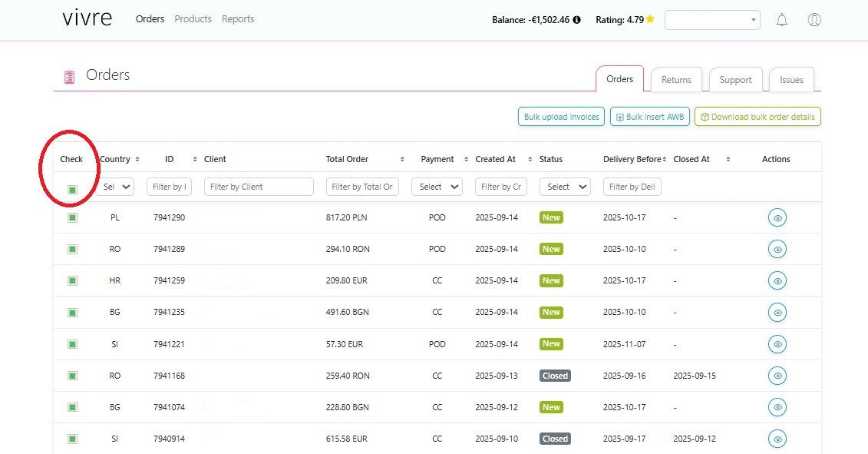
Task: Open the country filter dropdown
Action: click(115, 187)
